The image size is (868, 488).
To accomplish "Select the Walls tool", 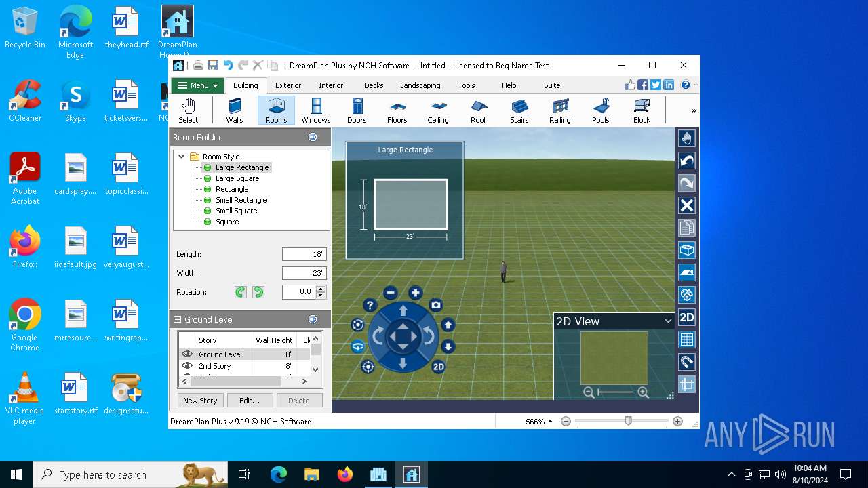I will (x=235, y=110).
